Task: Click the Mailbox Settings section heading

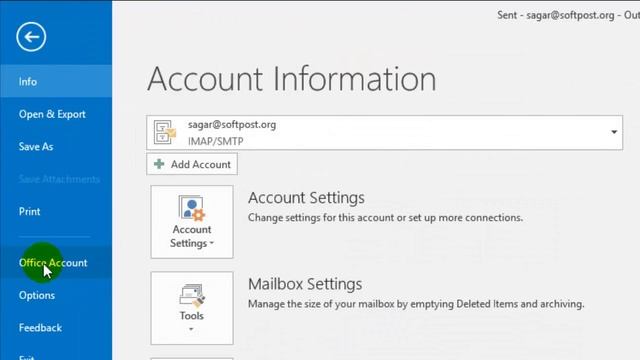Action: pyautogui.click(x=305, y=284)
